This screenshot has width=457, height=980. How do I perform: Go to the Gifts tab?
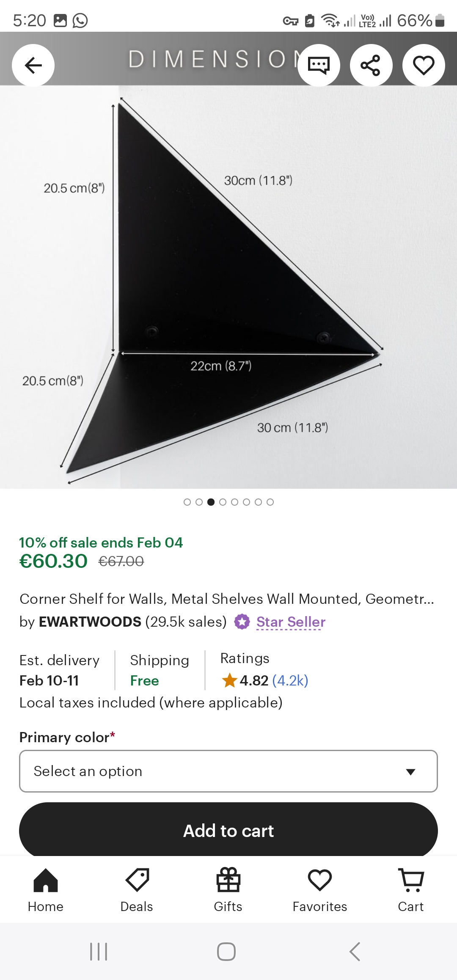228,889
